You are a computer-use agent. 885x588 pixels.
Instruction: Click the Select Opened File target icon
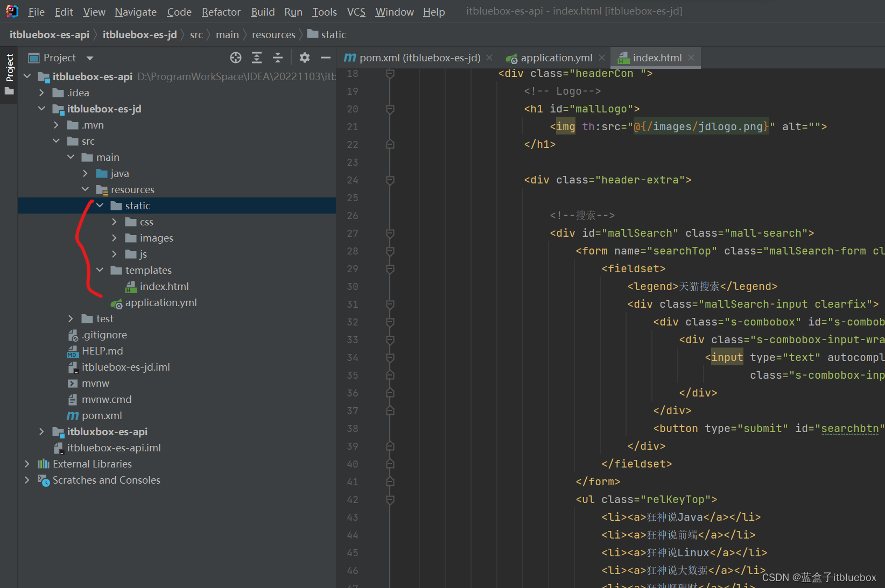tap(236, 58)
